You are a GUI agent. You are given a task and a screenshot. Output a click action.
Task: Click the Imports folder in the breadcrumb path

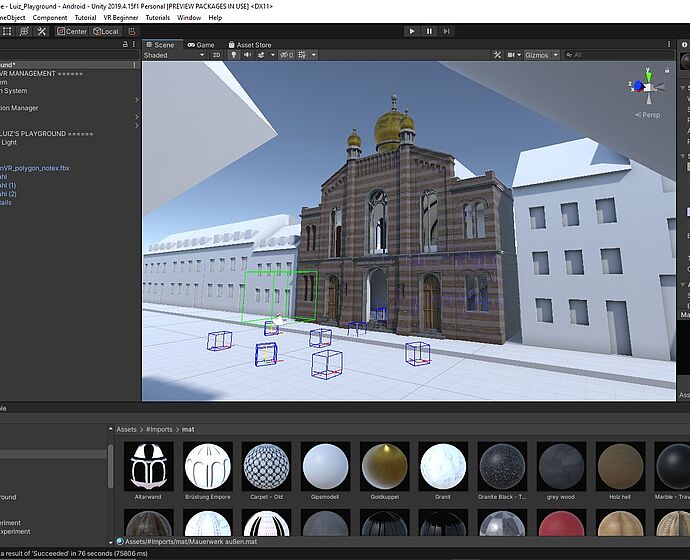pos(160,429)
